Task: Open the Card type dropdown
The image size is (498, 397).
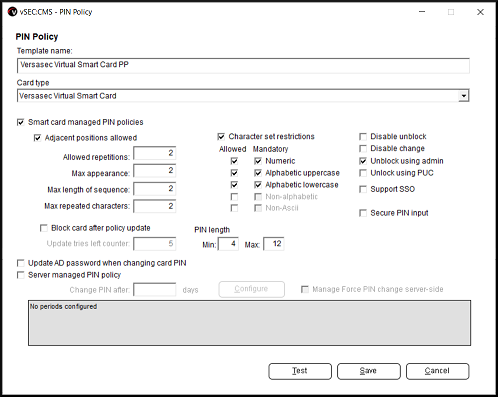Action: pos(463,96)
